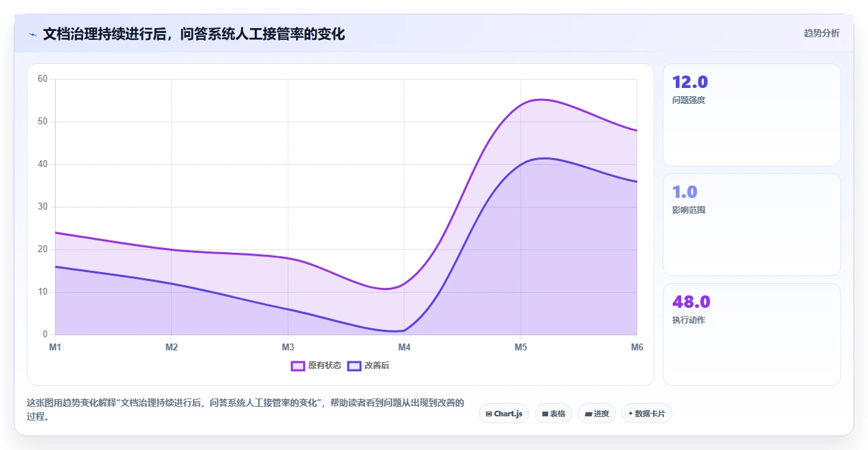Click the 40 y-axis tick label
The width and height of the screenshot is (868, 450).
[x=43, y=164]
